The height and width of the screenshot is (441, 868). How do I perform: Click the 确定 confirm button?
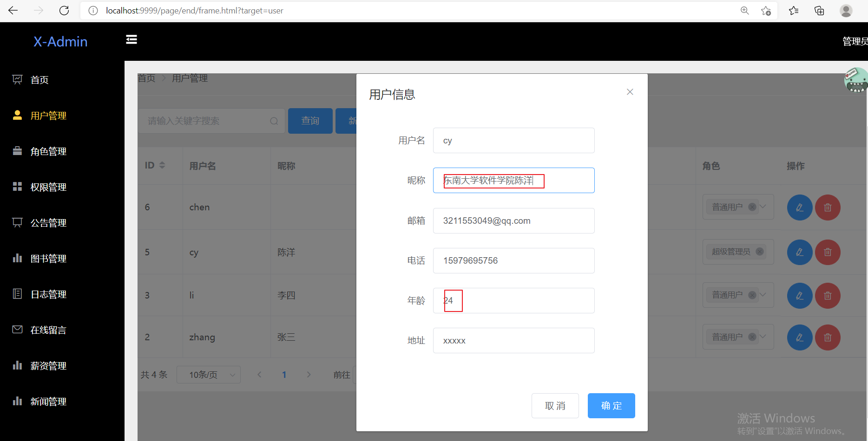coord(611,406)
